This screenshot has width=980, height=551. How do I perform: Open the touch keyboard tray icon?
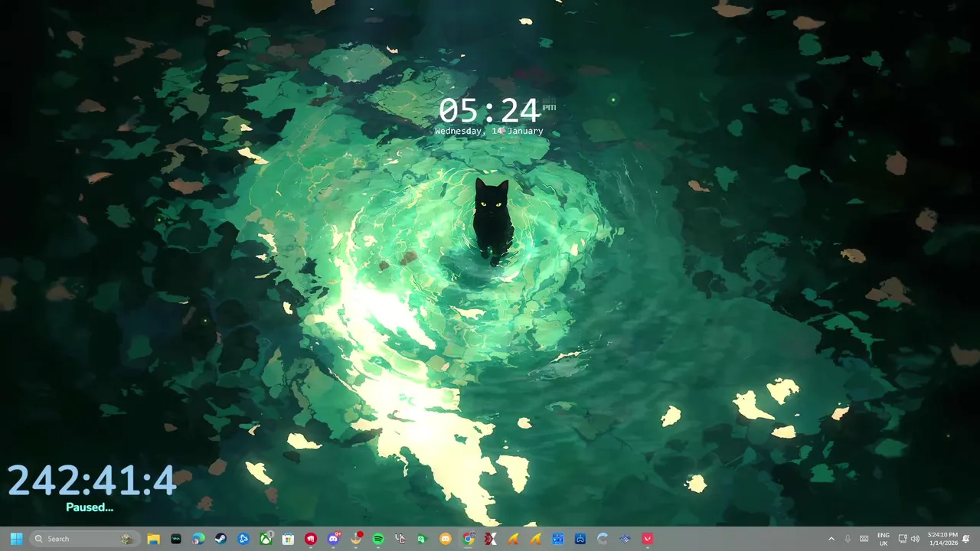point(864,539)
